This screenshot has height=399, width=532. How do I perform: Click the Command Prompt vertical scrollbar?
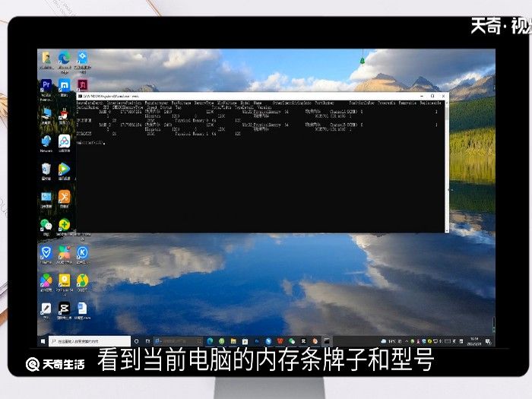pyautogui.click(x=447, y=166)
